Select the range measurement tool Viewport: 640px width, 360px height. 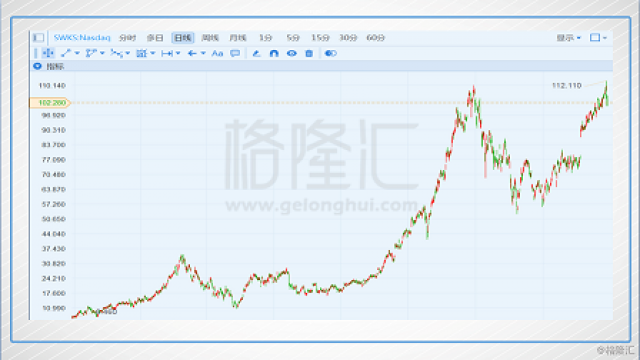tap(167, 53)
